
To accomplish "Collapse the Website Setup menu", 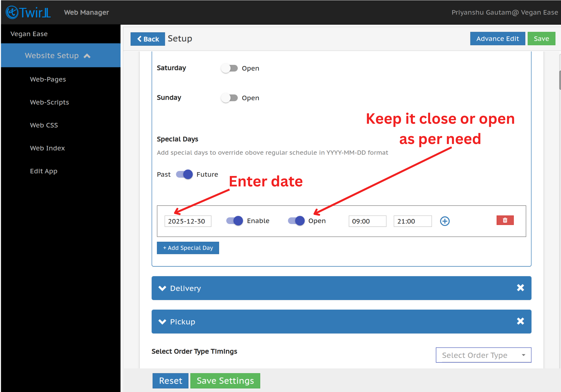I will tap(87, 56).
